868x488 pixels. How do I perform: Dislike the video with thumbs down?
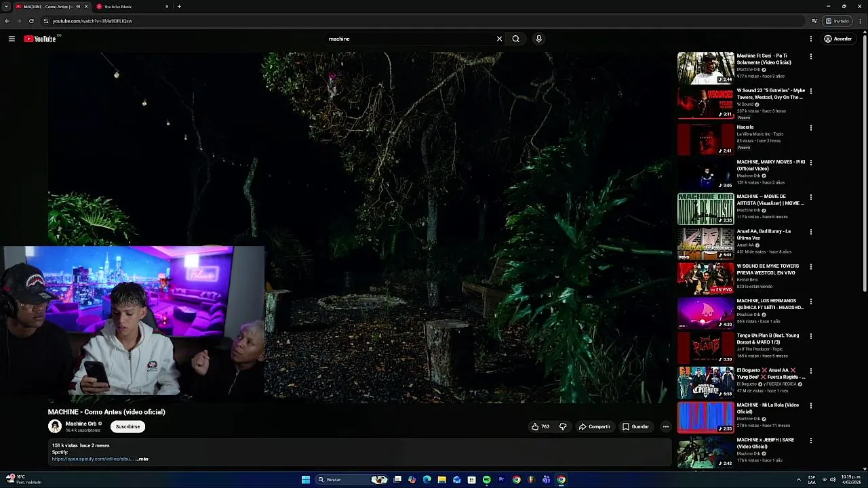[x=563, y=426]
